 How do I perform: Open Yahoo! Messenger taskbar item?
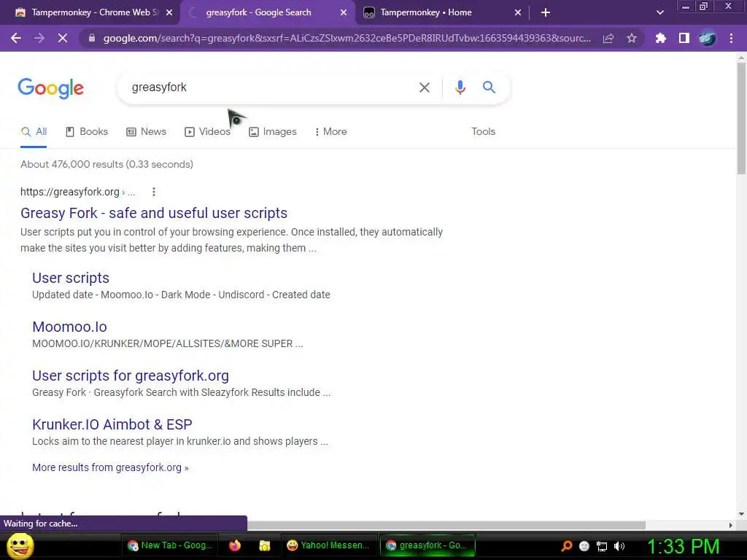point(328,545)
